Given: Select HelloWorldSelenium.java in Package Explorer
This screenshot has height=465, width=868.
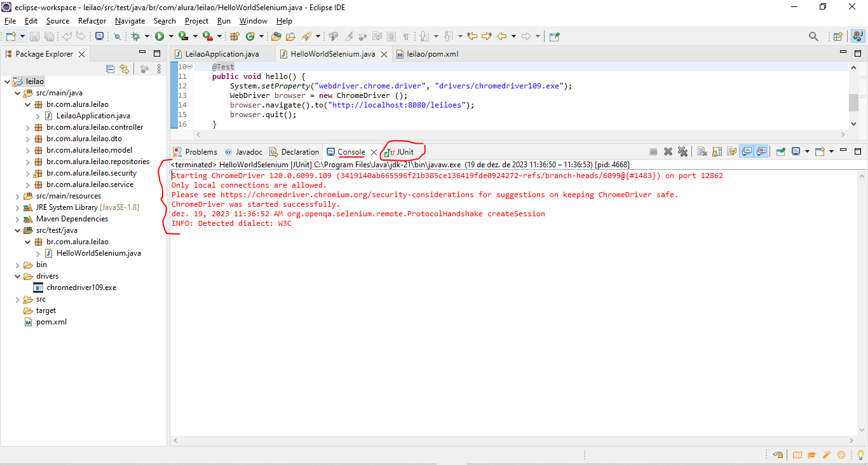Looking at the screenshot, I should click(x=93, y=253).
